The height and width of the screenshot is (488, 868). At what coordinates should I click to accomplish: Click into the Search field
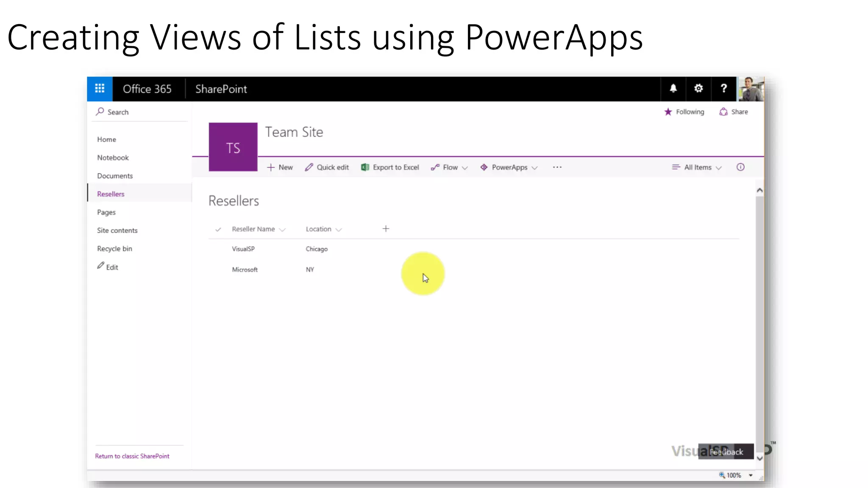[140, 112]
